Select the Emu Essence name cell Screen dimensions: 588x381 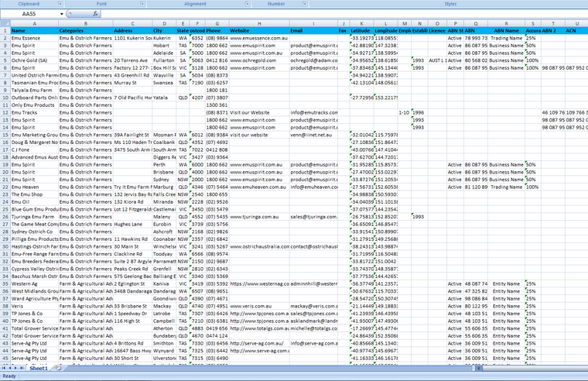(35, 38)
